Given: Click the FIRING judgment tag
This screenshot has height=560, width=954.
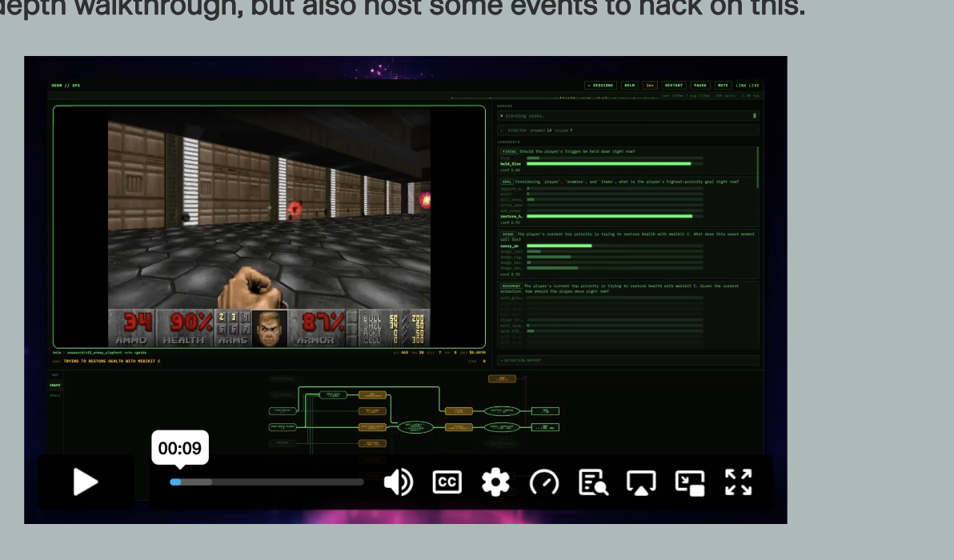Looking at the screenshot, I should click(509, 151).
